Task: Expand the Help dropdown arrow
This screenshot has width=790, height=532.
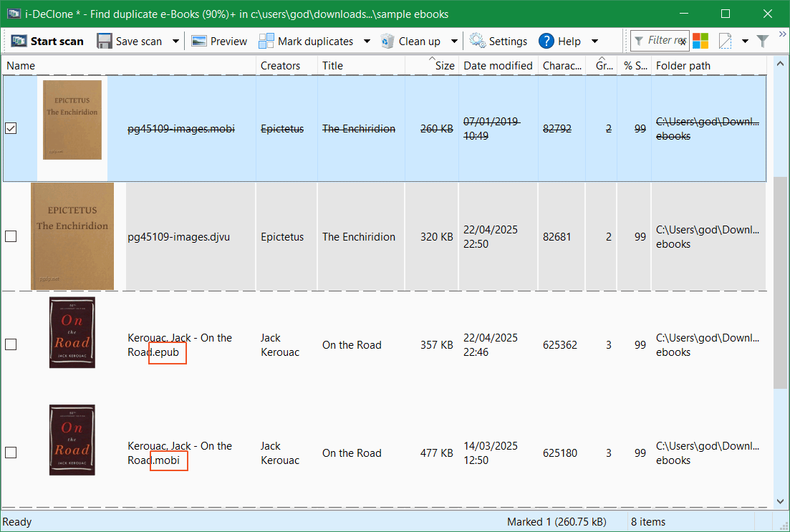Action: [x=594, y=42]
